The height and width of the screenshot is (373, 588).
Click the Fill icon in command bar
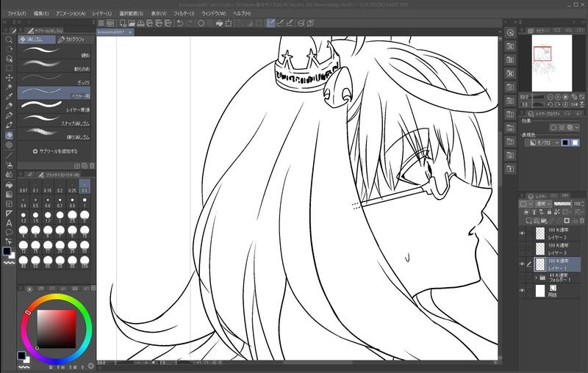pos(219,23)
